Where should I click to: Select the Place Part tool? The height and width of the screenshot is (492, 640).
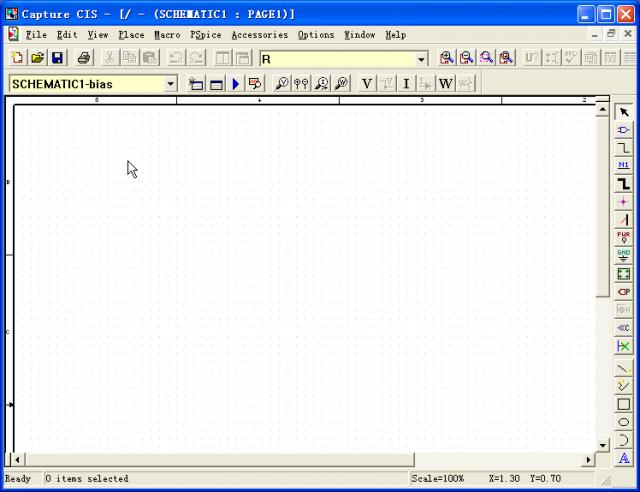coord(624,130)
